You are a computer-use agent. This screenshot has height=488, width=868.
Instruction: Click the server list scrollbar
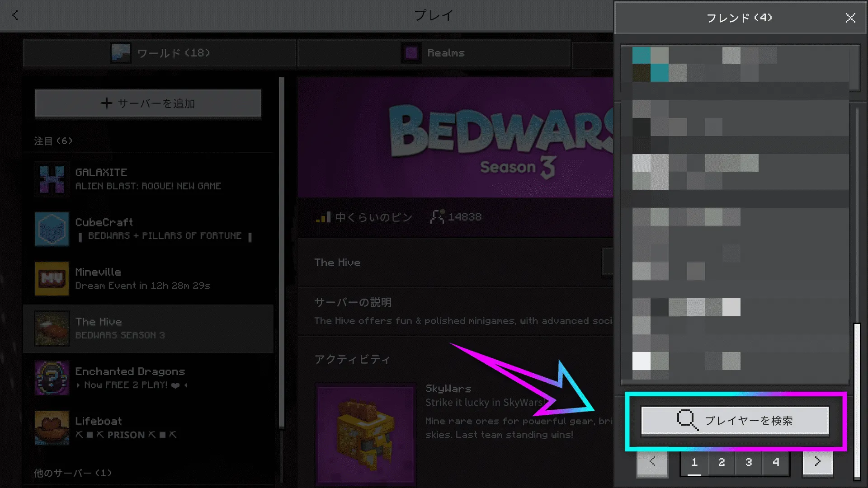pyautogui.click(x=282, y=253)
